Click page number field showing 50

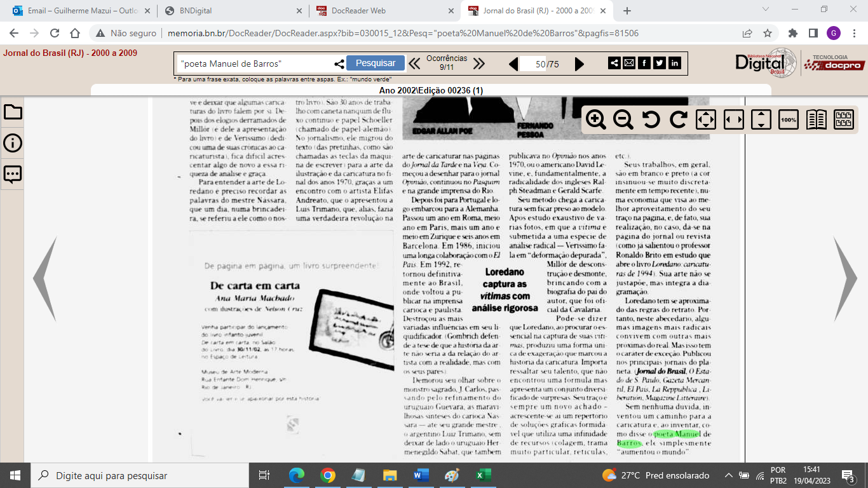point(533,64)
